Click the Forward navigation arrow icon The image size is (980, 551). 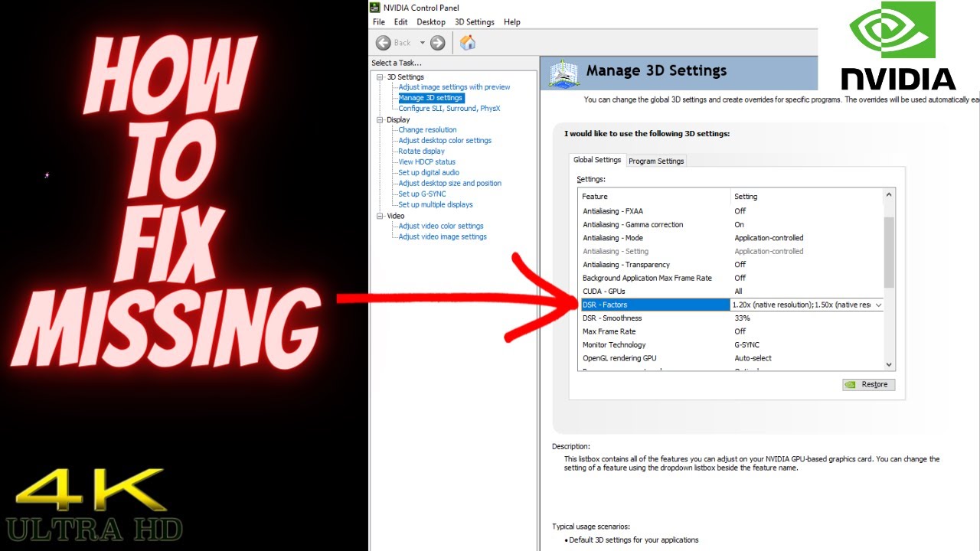(x=438, y=43)
